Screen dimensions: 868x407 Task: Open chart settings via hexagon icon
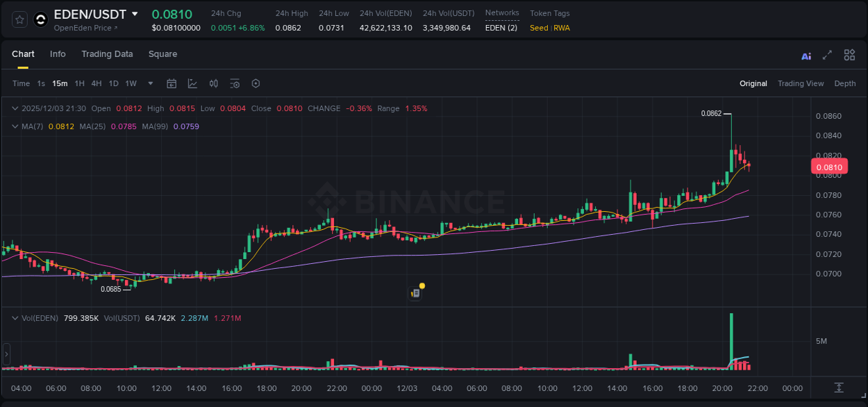click(x=256, y=83)
